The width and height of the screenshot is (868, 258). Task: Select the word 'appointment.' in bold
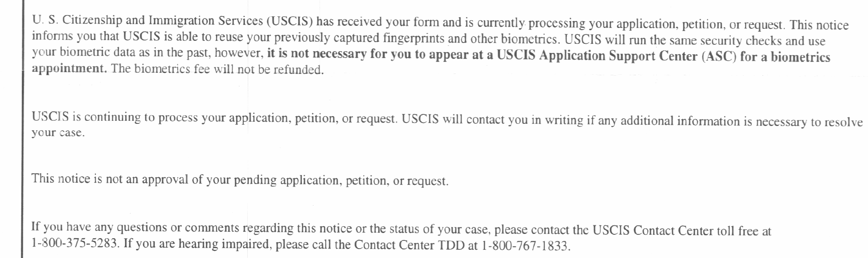click(x=69, y=69)
